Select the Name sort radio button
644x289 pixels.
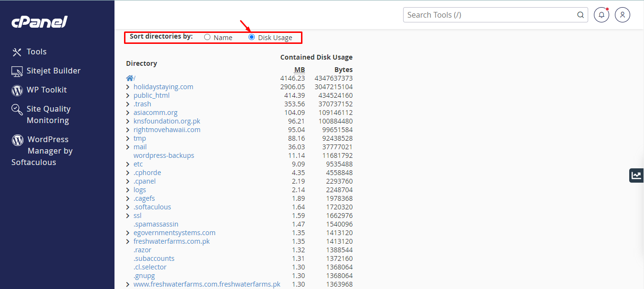point(207,37)
